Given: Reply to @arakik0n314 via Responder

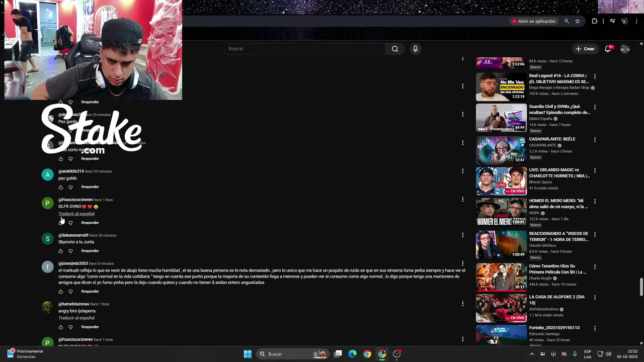Looking at the screenshot, I should [x=90, y=187].
